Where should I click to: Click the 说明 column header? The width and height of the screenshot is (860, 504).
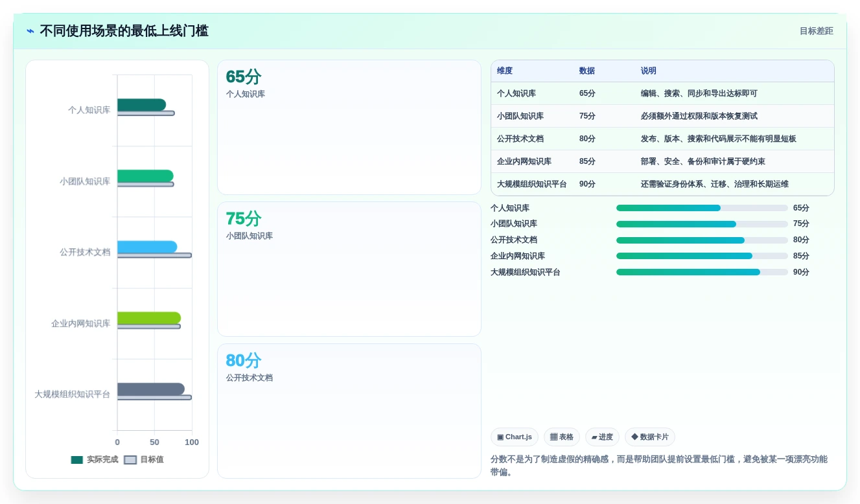(x=649, y=71)
